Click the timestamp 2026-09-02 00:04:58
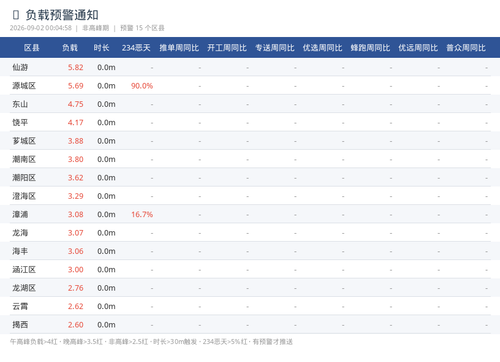This screenshot has width=500, height=362. point(41,28)
